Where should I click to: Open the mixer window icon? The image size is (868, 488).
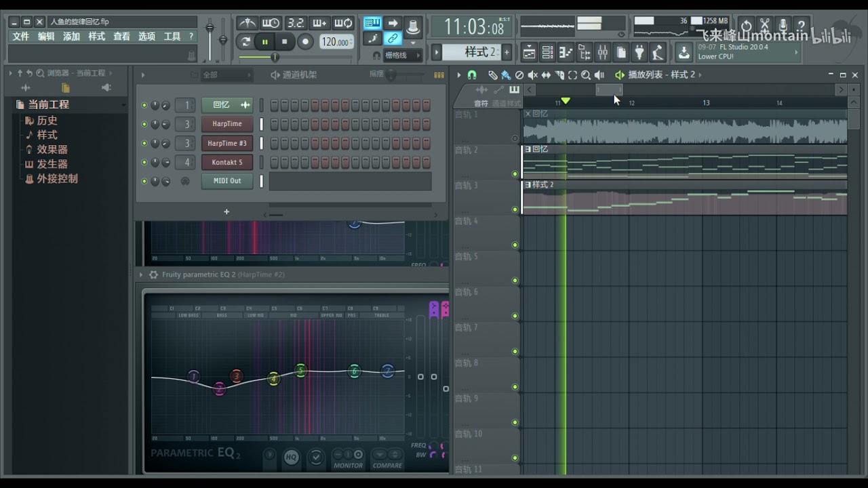click(602, 52)
